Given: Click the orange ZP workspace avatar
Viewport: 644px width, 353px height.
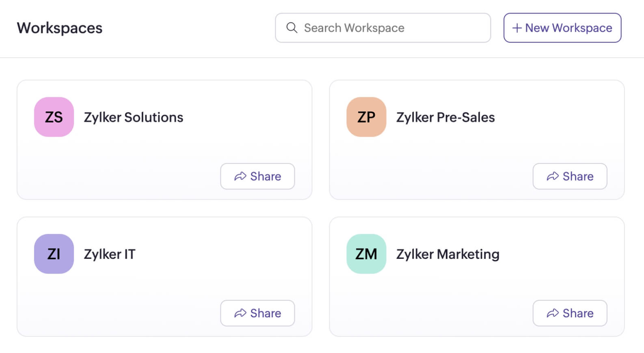Looking at the screenshot, I should 366,117.
